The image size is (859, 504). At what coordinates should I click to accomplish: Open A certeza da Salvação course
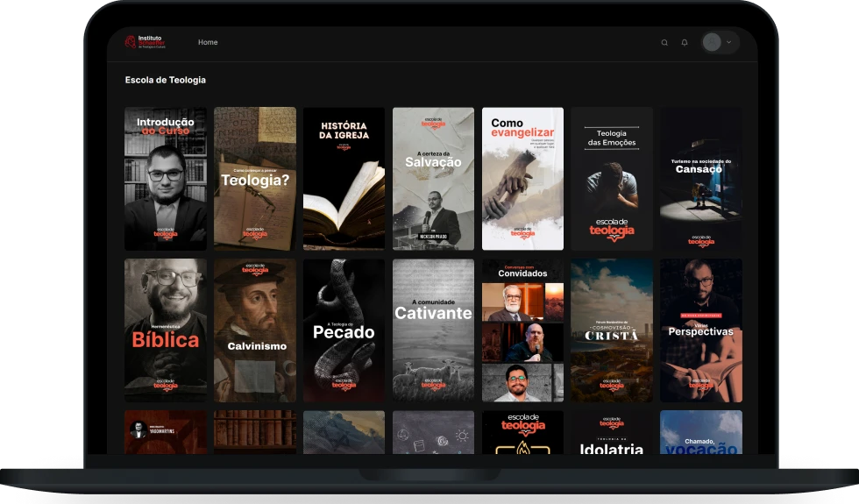pos(433,179)
